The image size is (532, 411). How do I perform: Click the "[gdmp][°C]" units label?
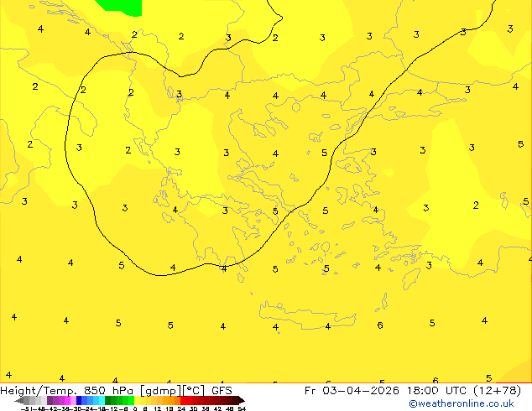click(173, 391)
